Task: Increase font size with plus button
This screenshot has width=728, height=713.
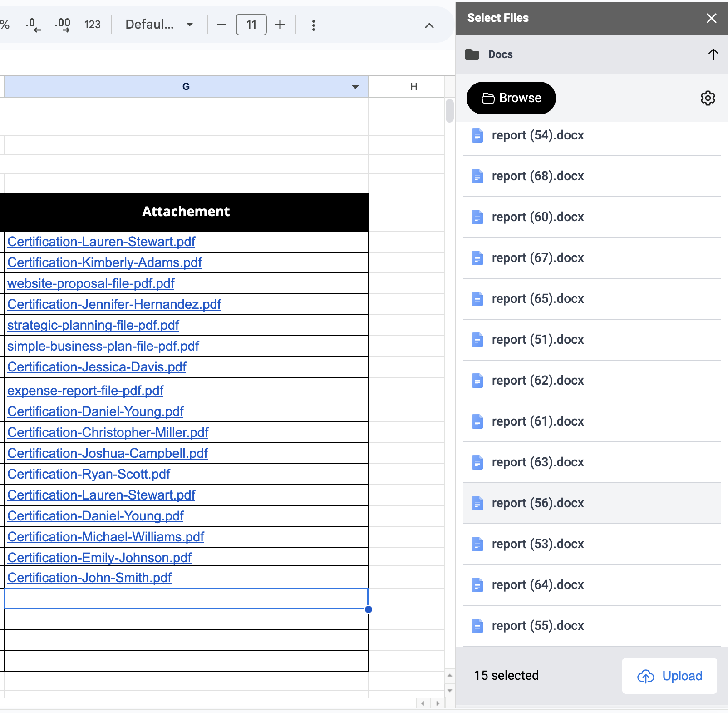Action: click(280, 25)
